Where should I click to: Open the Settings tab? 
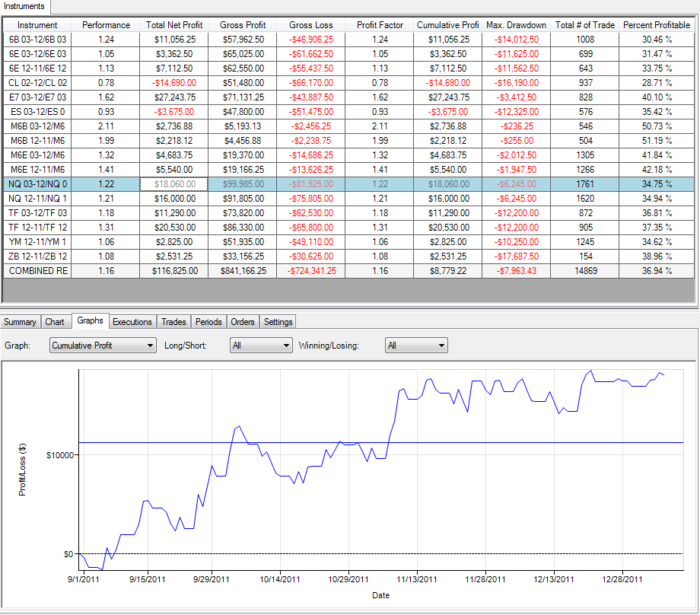278,321
